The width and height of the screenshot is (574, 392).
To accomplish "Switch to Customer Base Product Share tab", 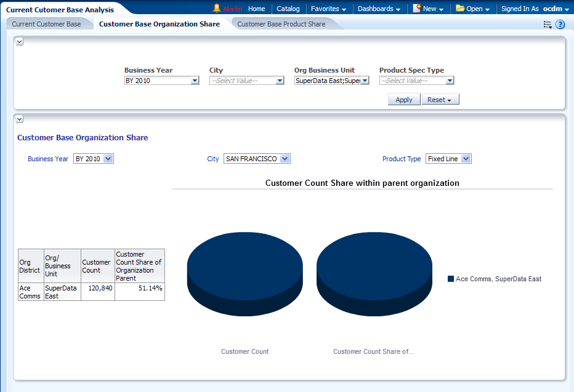I will (281, 24).
